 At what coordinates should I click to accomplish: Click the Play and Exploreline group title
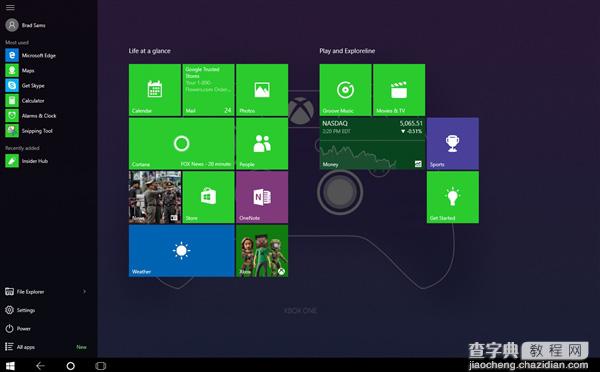coord(347,51)
